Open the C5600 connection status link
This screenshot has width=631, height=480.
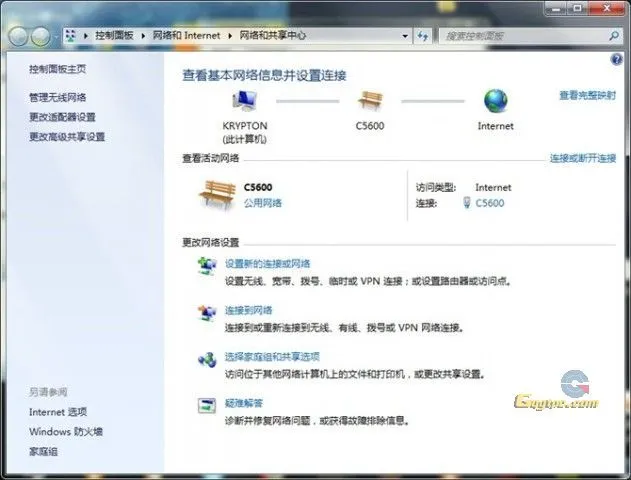tap(490, 203)
